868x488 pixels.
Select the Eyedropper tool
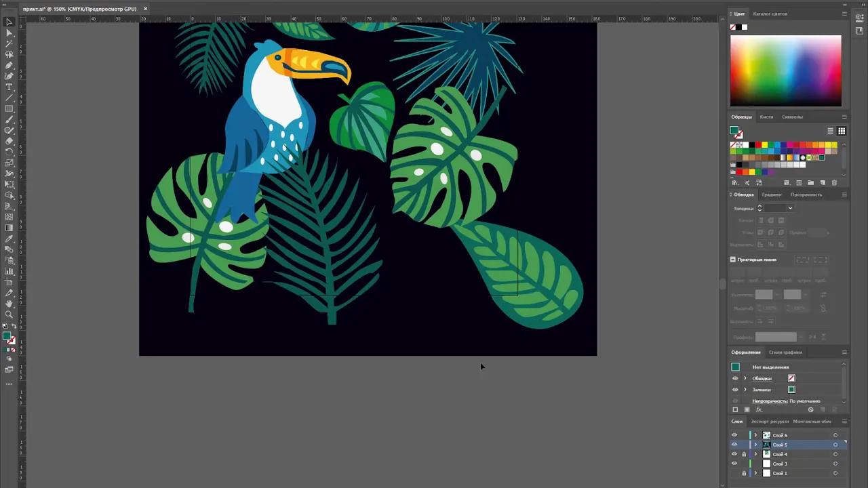[9, 239]
